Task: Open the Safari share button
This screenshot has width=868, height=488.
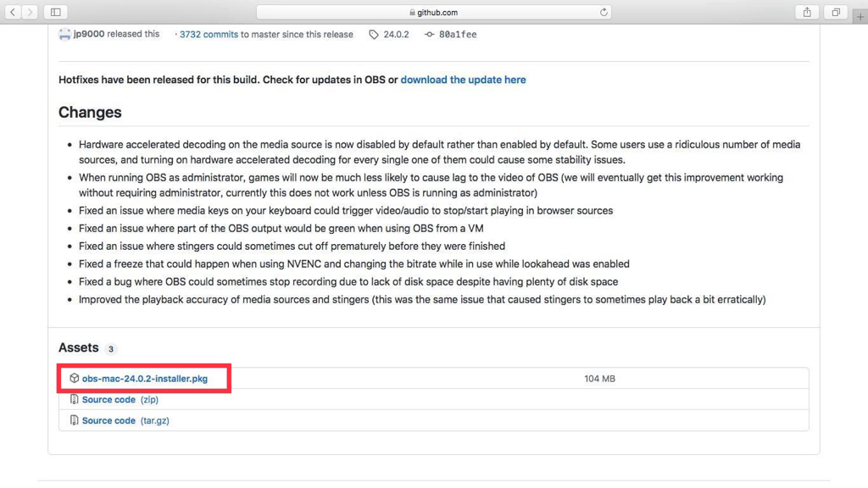Action: 807,12
